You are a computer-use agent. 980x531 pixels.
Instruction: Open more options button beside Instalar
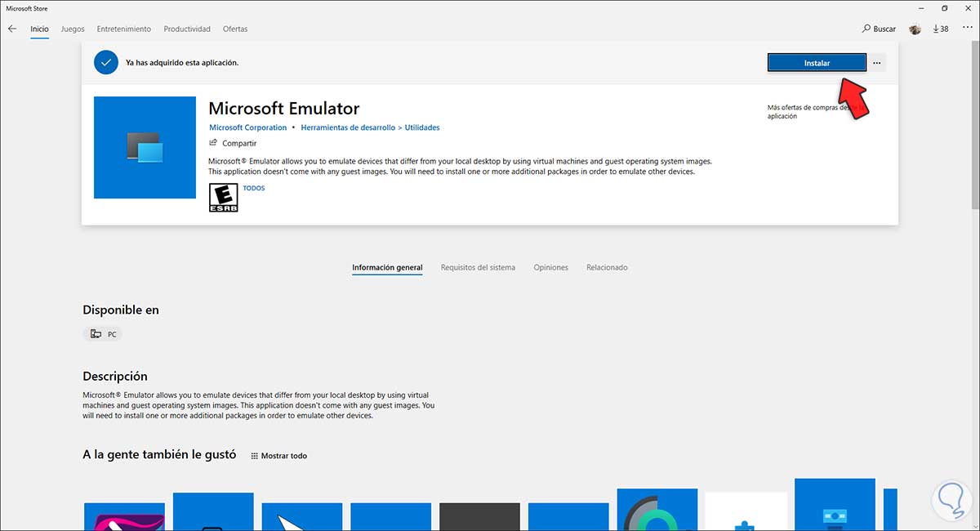pyautogui.click(x=876, y=63)
